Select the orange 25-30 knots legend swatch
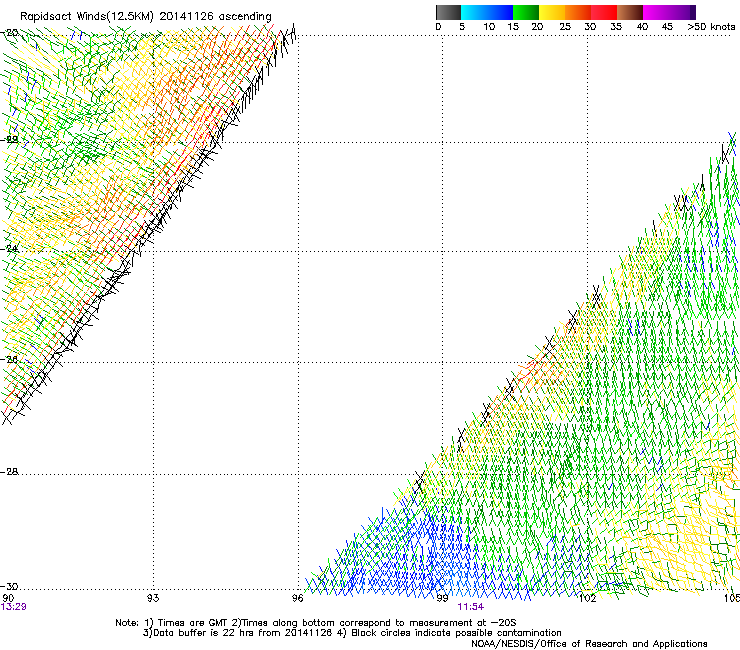 578,12
